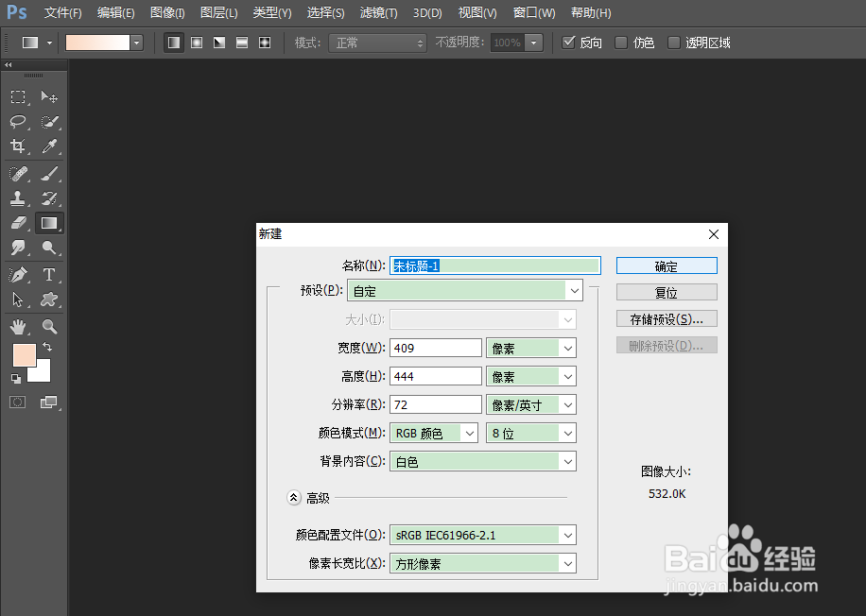The height and width of the screenshot is (616, 866).
Task: Choose linear gradient style
Action: tap(174, 43)
